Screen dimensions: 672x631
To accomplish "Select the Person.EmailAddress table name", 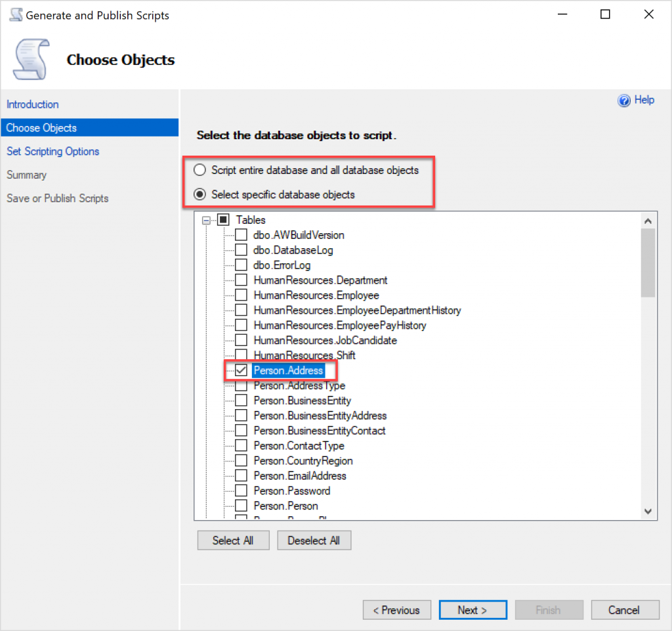I will coord(300,475).
